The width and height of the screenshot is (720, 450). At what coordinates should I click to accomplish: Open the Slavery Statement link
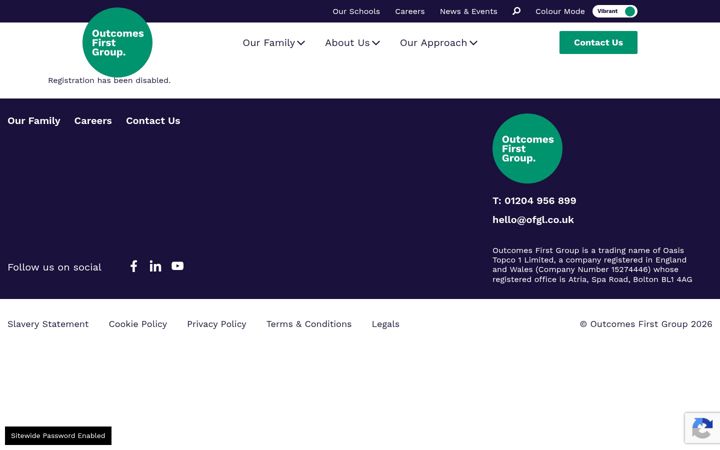[x=48, y=324]
